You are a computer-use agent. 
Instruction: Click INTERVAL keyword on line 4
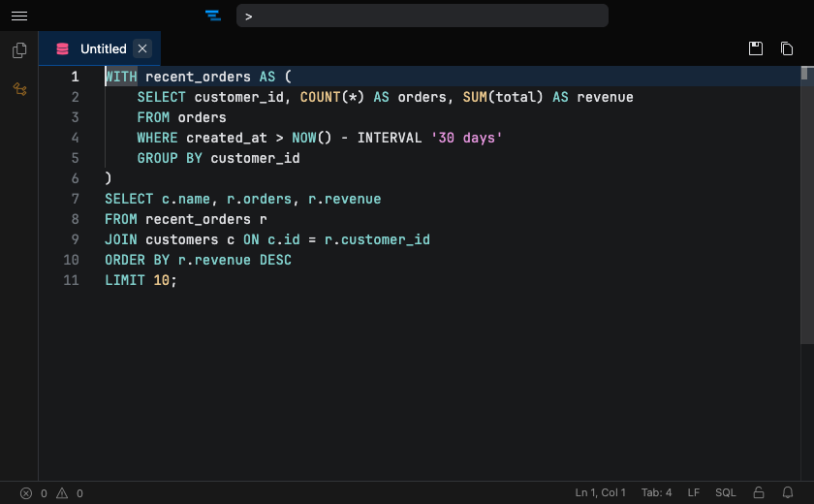pyautogui.click(x=390, y=138)
